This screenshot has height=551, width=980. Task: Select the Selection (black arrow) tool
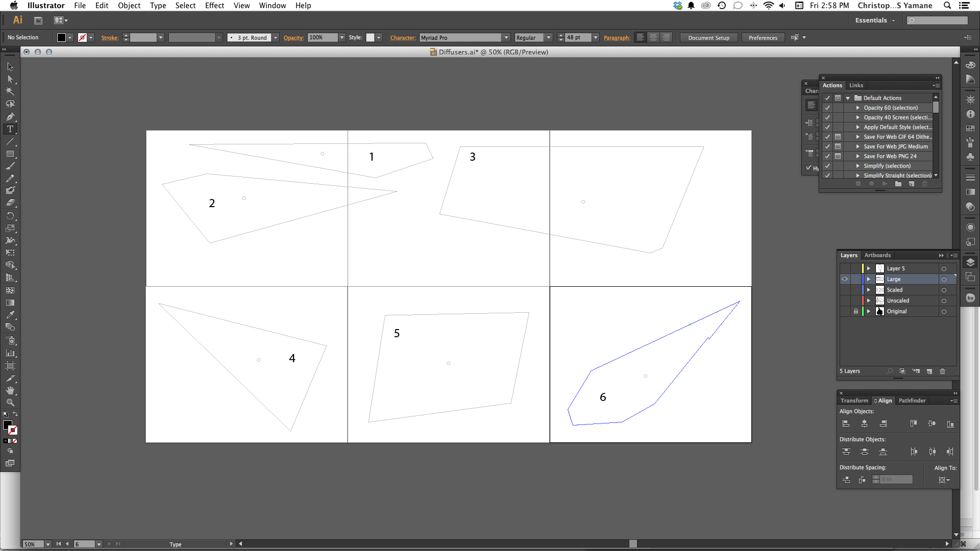coord(10,67)
